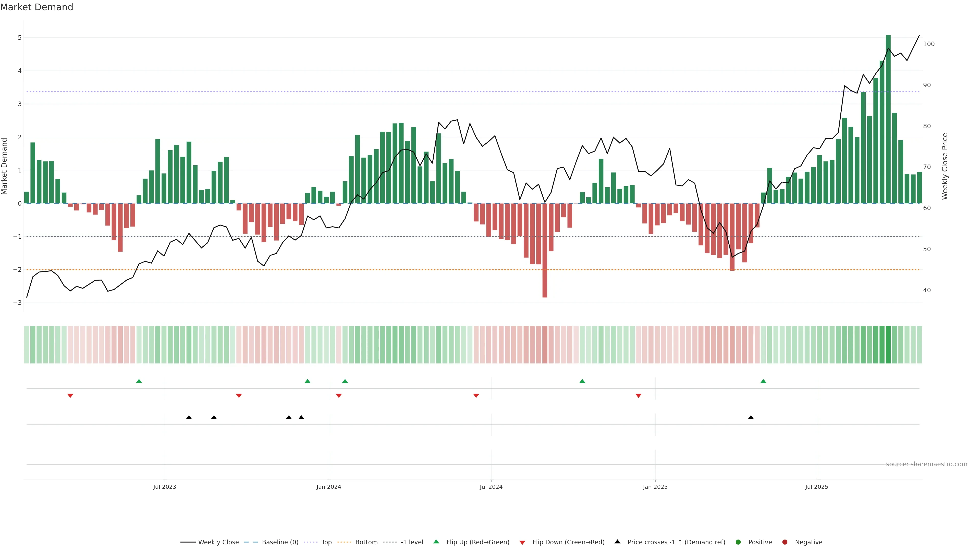980x551 pixels.
Task: Click the Jan 2024 axis label
Action: click(329, 487)
